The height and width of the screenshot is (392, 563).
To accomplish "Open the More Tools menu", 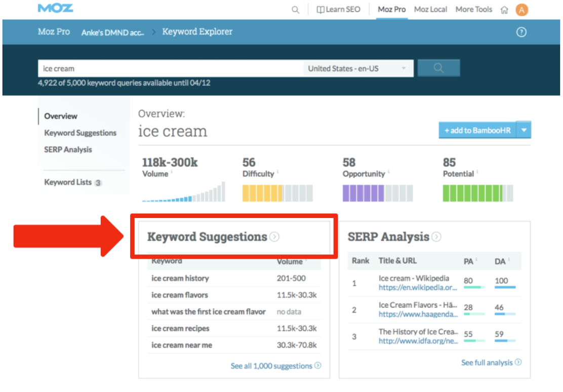I will tap(473, 10).
